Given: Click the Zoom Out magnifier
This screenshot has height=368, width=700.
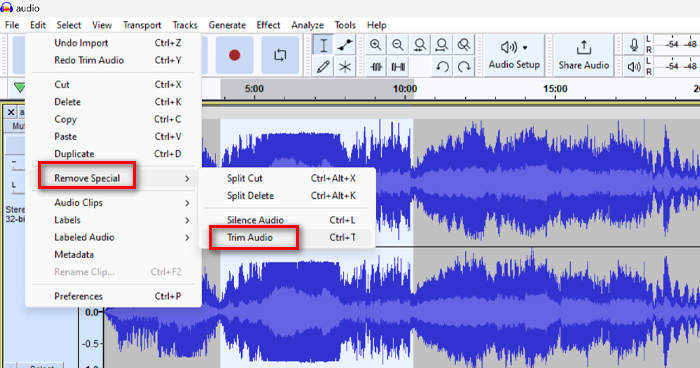Looking at the screenshot, I should tap(397, 45).
